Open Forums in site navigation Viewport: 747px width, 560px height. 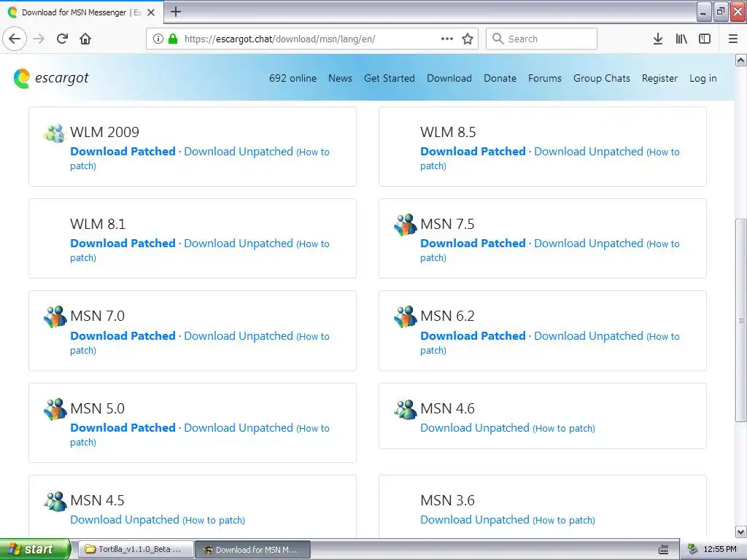pyautogui.click(x=544, y=78)
